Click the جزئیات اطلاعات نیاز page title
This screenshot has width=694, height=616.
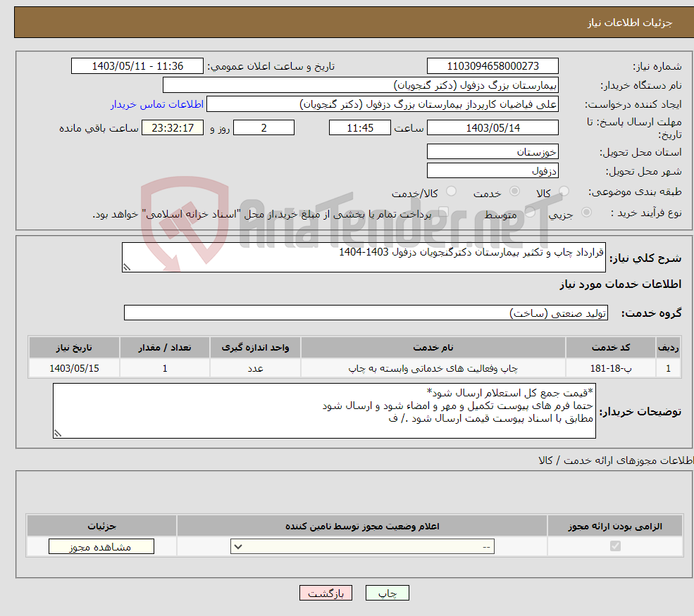630,23
